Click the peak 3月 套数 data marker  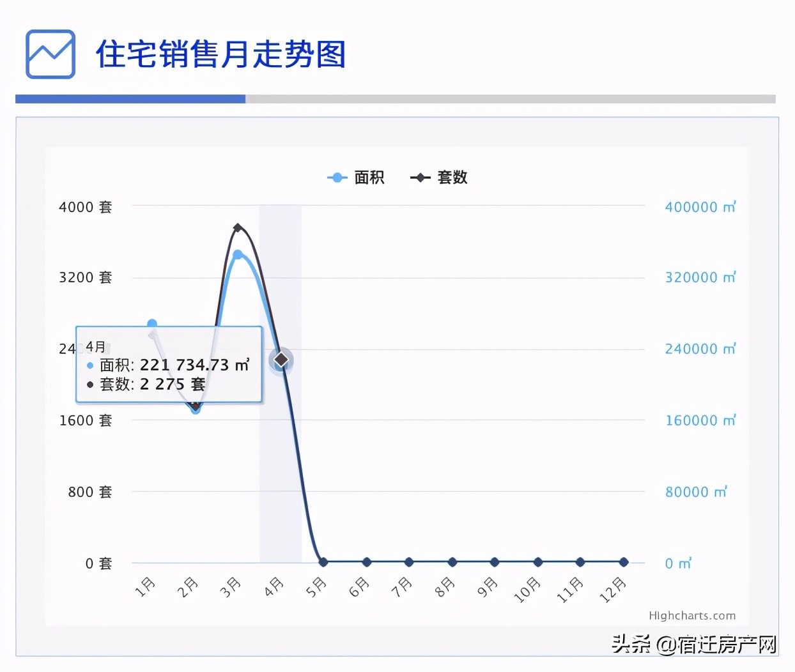coord(238,227)
